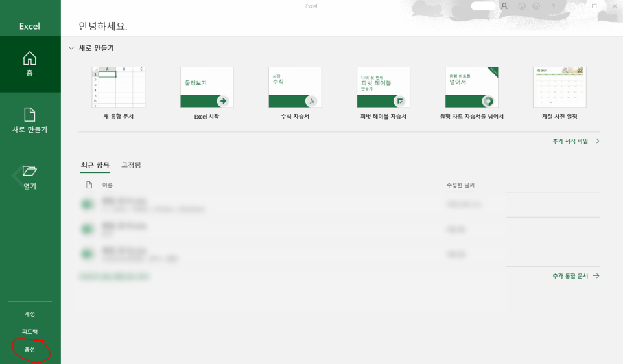
Task: Open help with the question mark icon
Action: pos(554,6)
